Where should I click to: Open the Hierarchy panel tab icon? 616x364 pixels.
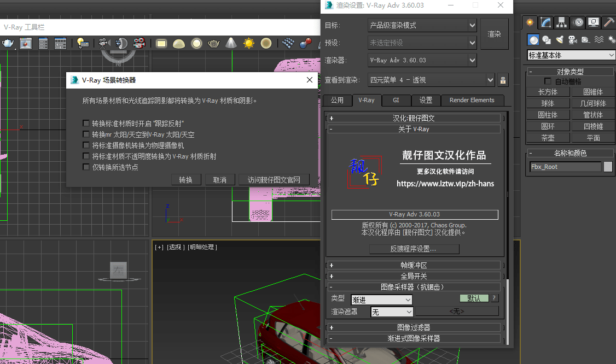click(562, 22)
